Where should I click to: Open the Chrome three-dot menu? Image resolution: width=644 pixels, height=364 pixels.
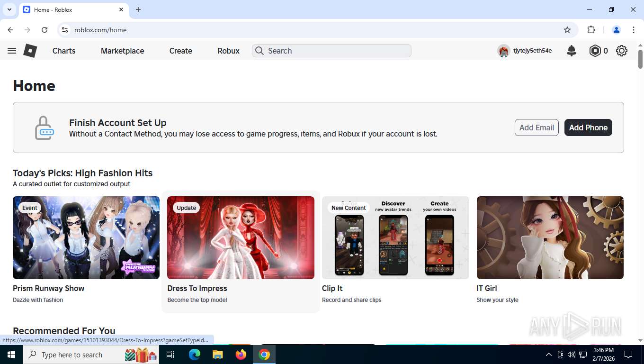tap(634, 30)
